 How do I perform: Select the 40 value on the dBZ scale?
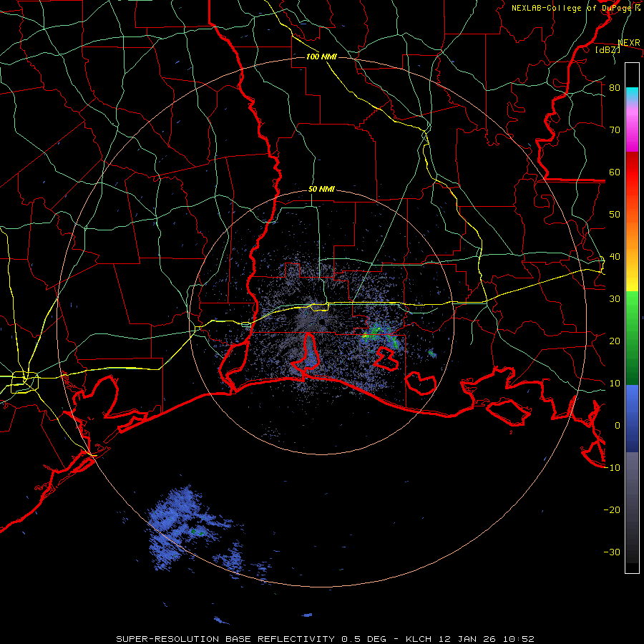click(x=615, y=257)
